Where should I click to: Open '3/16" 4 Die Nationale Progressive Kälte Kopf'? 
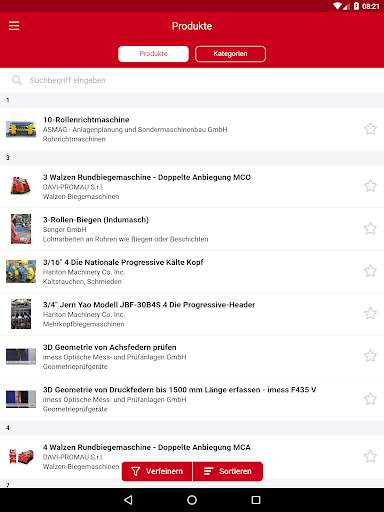click(123, 262)
